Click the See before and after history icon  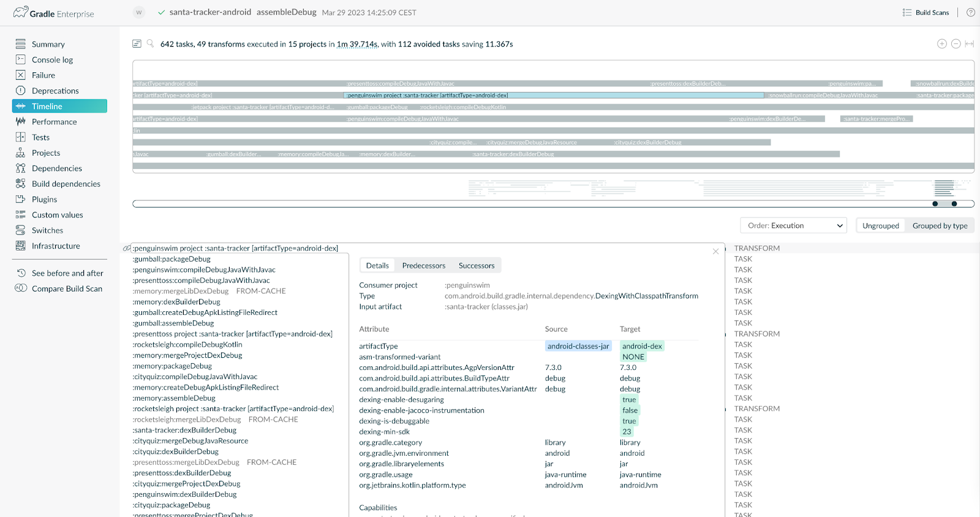(21, 273)
